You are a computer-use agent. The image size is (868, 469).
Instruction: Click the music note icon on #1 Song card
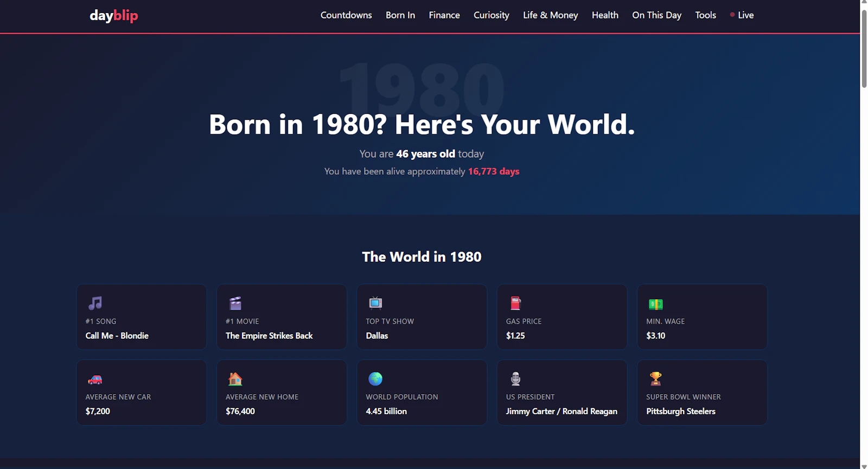pos(95,303)
